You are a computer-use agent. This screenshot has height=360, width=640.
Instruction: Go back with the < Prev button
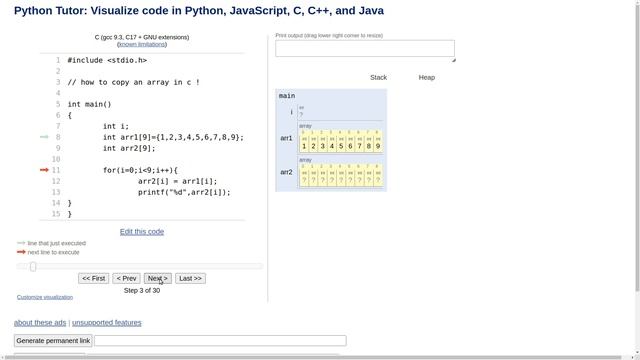click(x=127, y=278)
